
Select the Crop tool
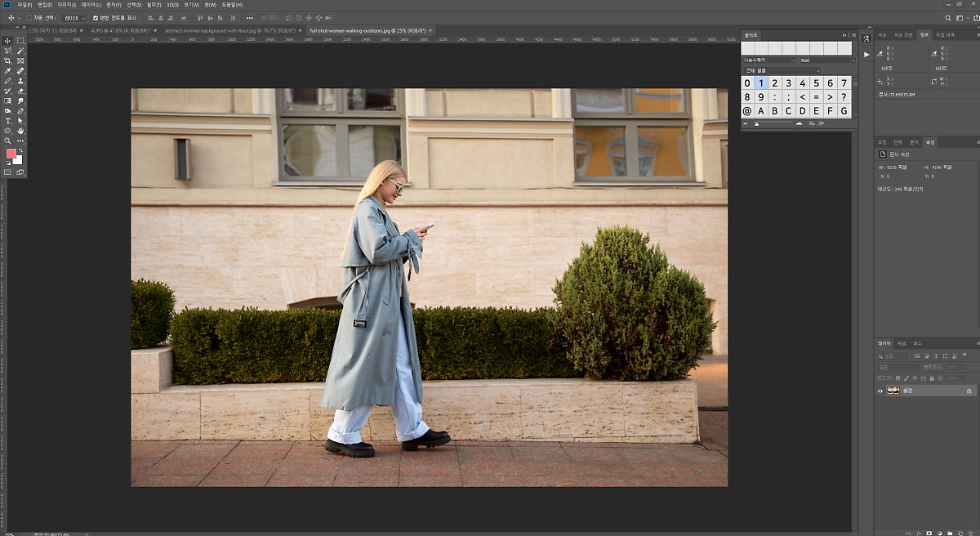pyautogui.click(x=8, y=60)
